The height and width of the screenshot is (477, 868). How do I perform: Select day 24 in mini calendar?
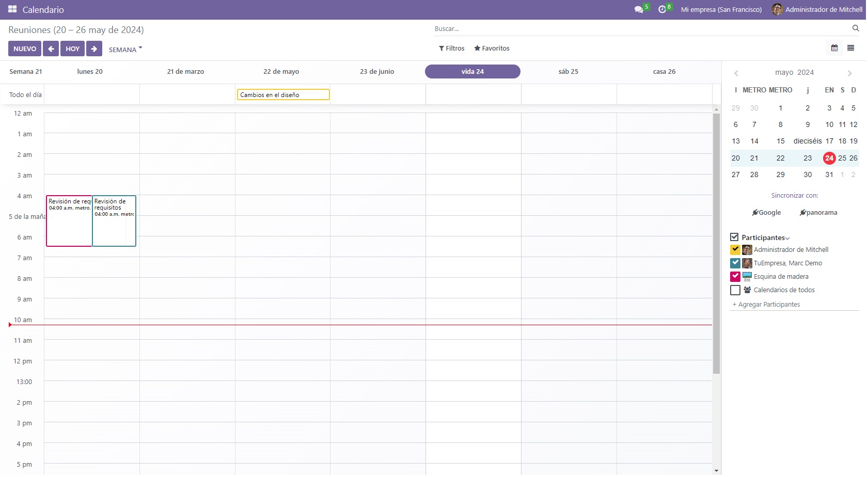tap(829, 158)
